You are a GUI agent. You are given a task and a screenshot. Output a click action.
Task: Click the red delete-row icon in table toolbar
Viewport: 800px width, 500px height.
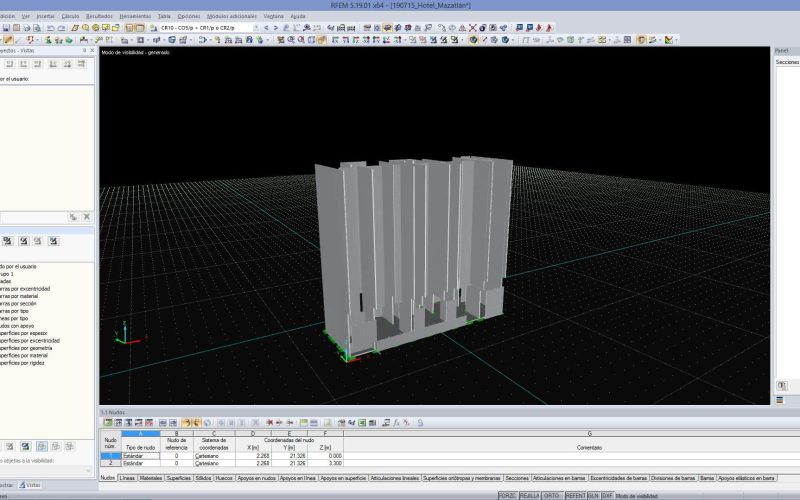tap(269, 422)
